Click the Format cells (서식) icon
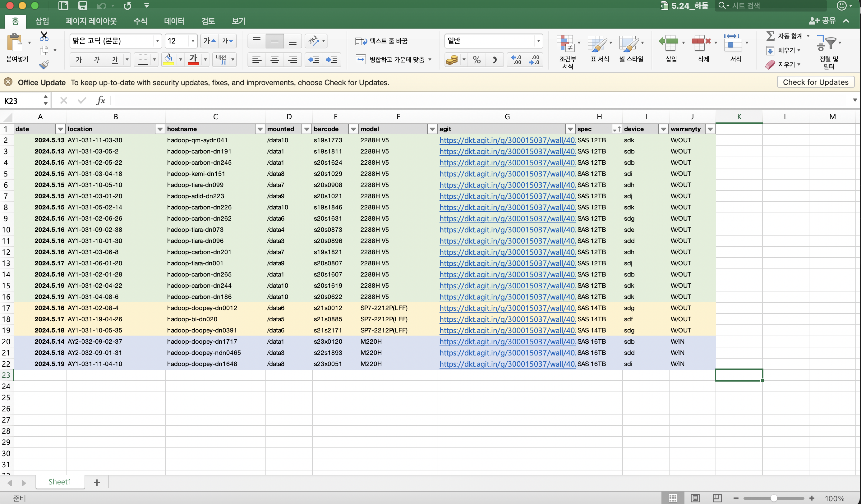The height and width of the screenshot is (504, 861). point(733,43)
